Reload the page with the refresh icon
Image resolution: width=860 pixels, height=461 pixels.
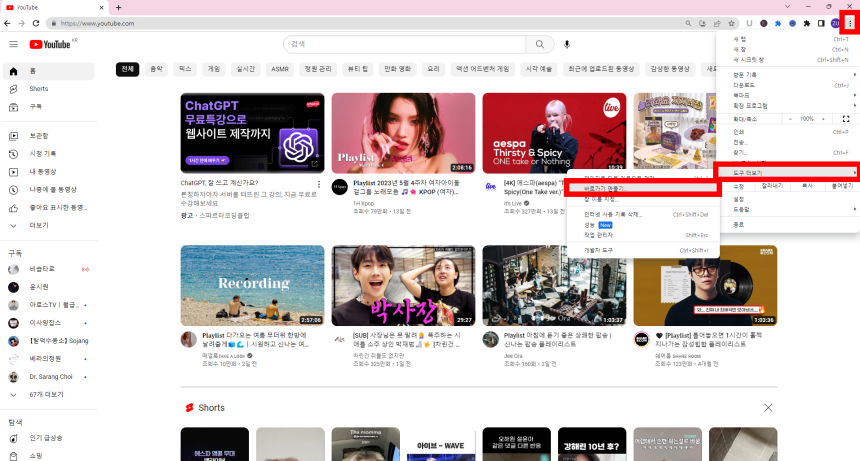(36, 24)
